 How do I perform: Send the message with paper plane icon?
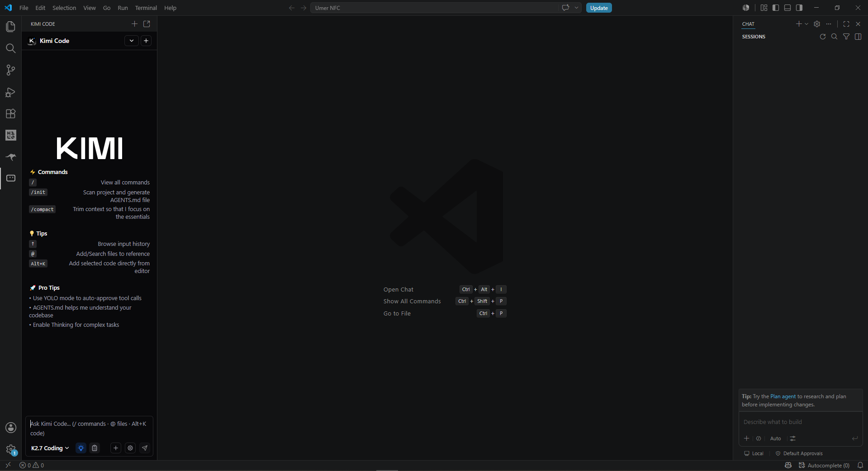click(x=145, y=448)
